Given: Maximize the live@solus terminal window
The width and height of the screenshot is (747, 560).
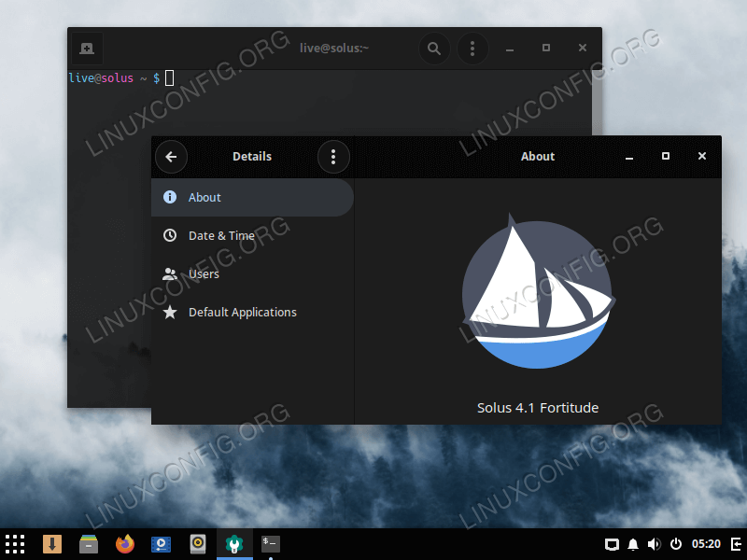Looking at the screenshot, I should 546,49.
